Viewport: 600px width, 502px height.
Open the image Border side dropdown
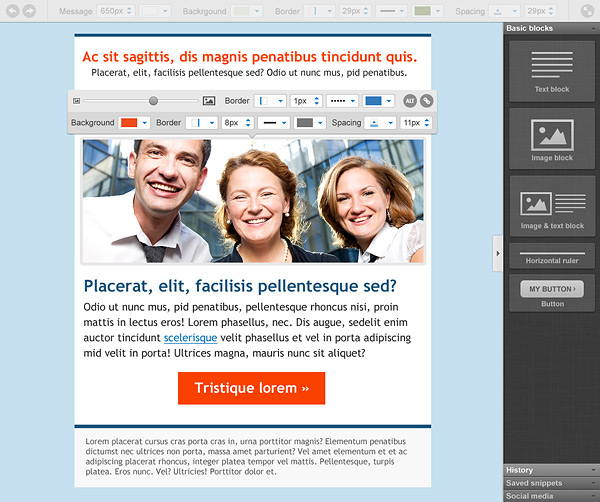point(270,101)
